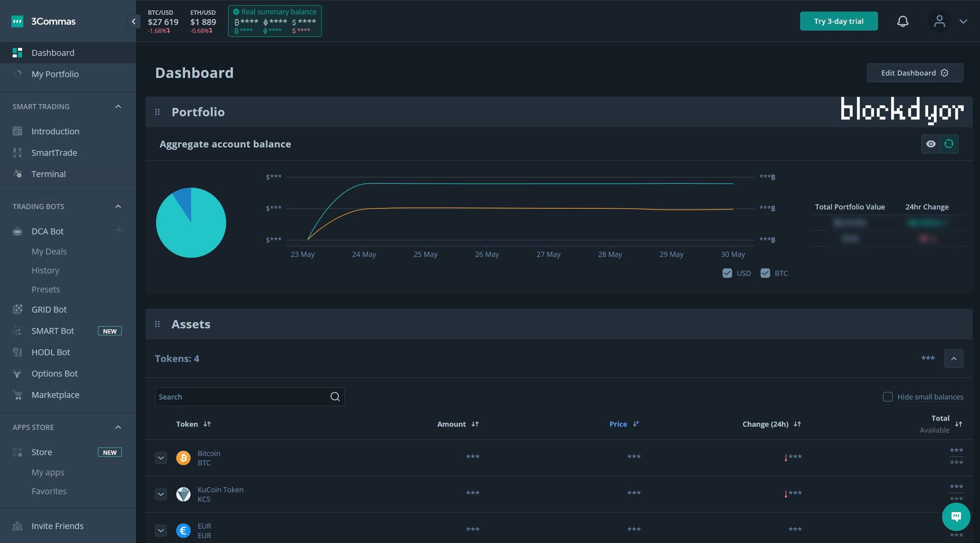Click the search magnifier icon
Screen dimensions: 980x543
click(335, 397)
